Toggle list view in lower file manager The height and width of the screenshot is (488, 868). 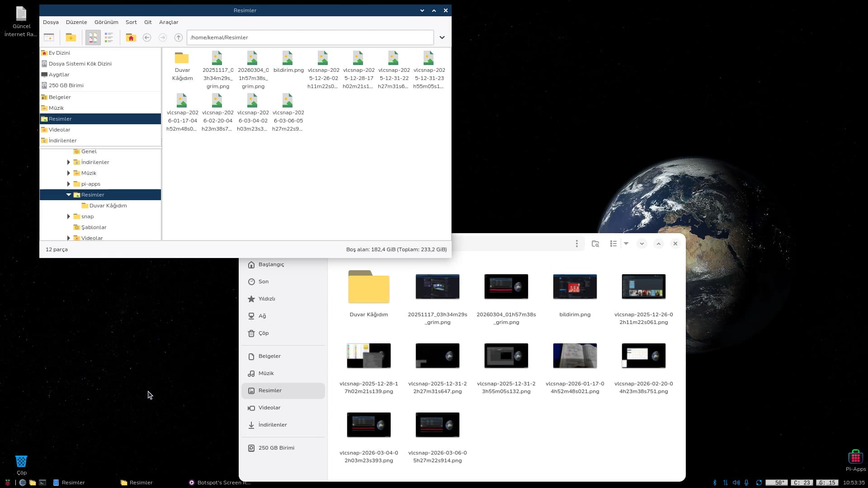click(613, 244)
